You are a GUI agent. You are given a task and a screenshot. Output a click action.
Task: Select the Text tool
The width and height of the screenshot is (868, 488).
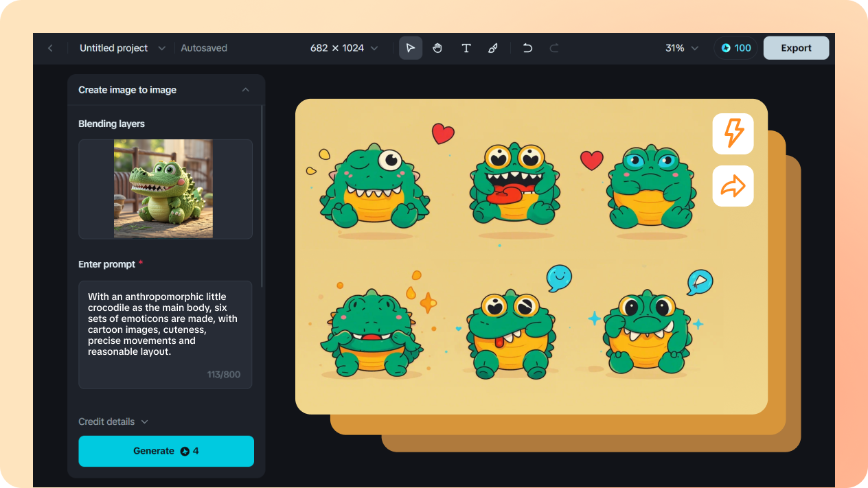pyautogui.click(x=466, y=48)
